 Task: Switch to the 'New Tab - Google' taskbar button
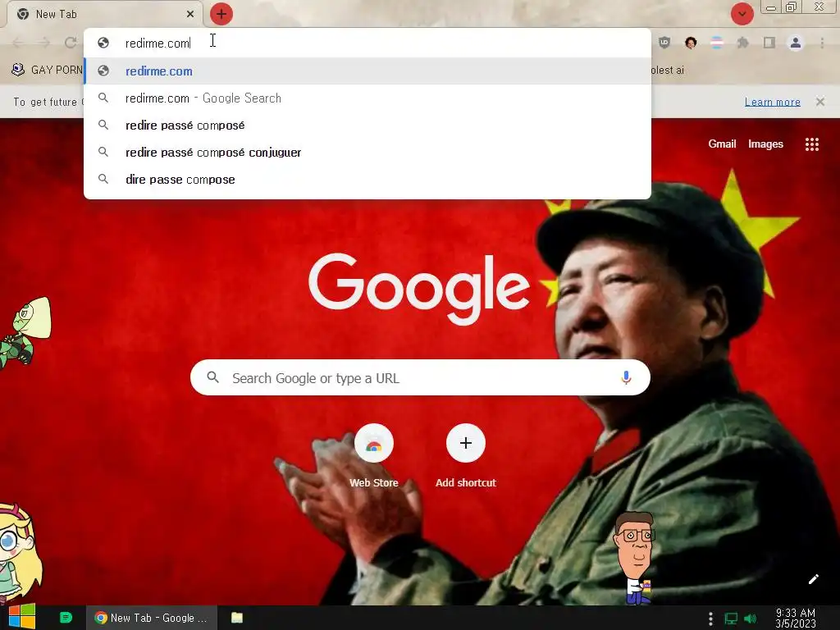pos(152,618)
